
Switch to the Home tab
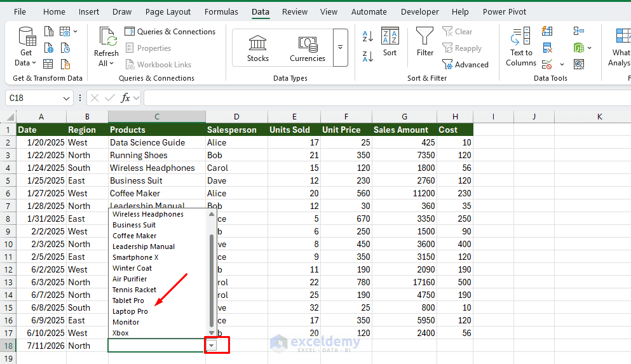tap(54, 11)
